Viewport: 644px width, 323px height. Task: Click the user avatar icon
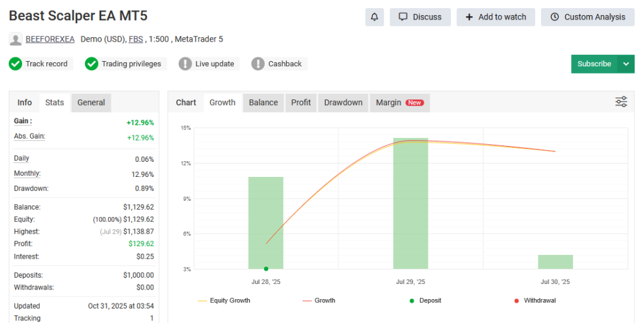[16, 40]
